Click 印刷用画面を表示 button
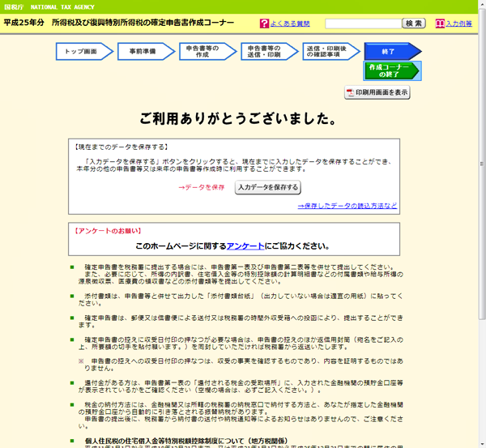 (377, 92)
